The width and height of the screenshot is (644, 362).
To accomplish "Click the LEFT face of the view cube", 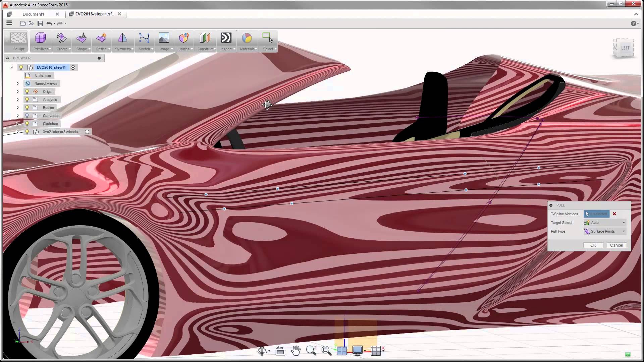I will click(625, 48).
